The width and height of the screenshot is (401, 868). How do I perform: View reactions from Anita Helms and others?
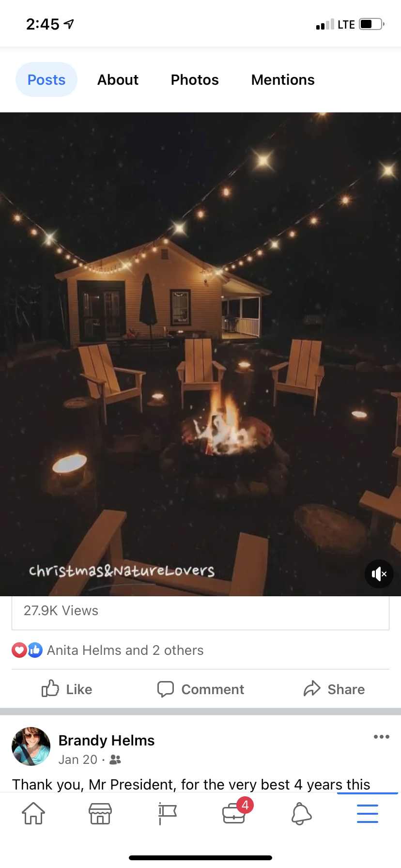click(125, 650)
